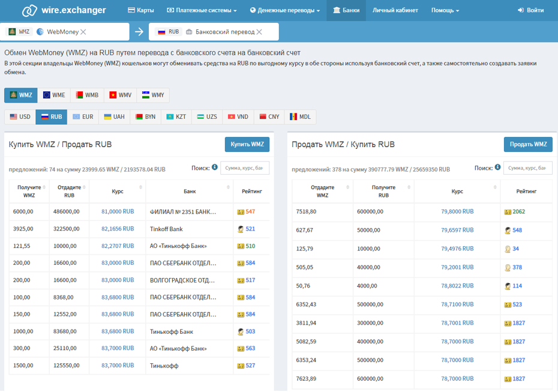
Task: Switch to CNY currency tab
Action: pos(269,117)
